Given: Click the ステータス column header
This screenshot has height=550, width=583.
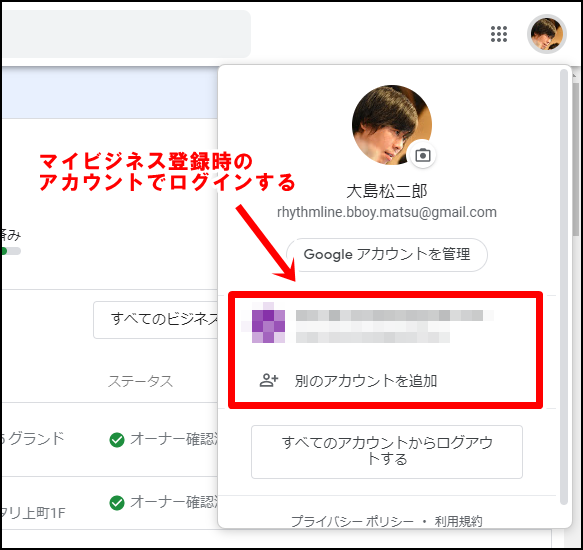Looking at the screenshot, I should click(x=141, y=381).
